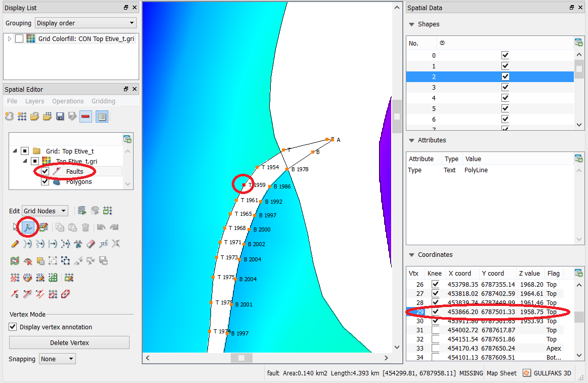Viewport: 588px width, 383px height.
Task: Click the scissors cut tool icon
Action: [x=78, y=244]
